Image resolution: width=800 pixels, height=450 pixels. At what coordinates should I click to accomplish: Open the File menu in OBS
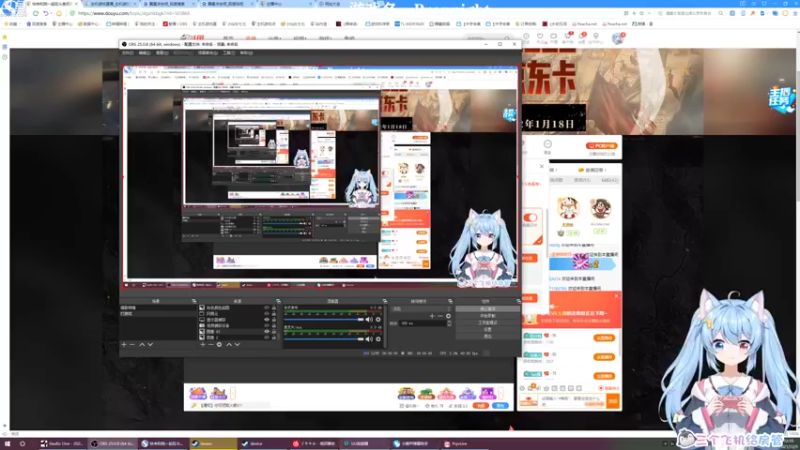tap(128, 53)
